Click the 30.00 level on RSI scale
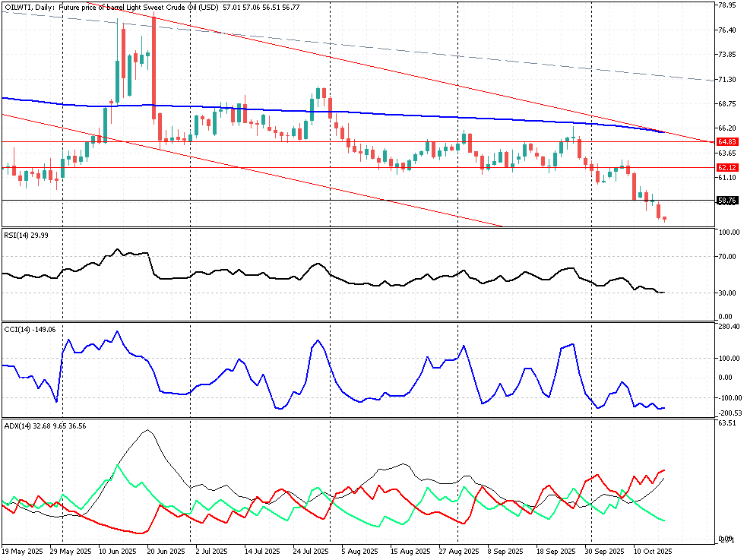This screenshot has height=560, width=747. [x=727, y=293]
